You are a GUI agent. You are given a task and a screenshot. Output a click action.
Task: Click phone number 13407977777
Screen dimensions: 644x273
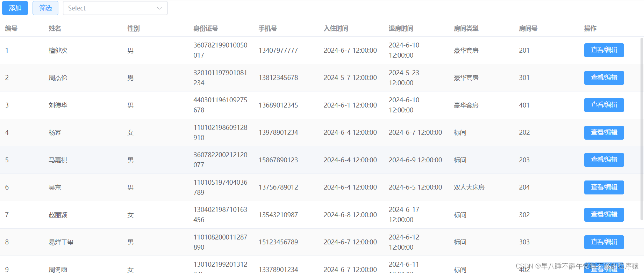pos(278,50)
